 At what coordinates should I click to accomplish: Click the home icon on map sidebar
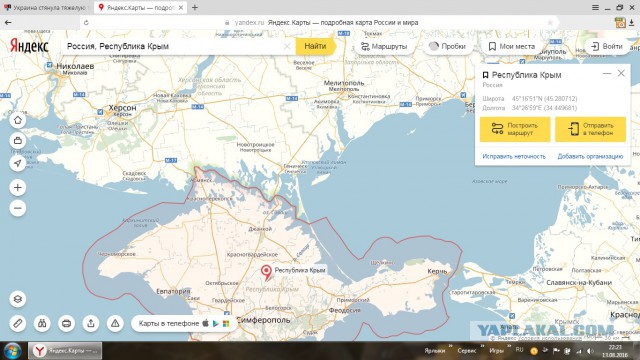tap(18, 120)
